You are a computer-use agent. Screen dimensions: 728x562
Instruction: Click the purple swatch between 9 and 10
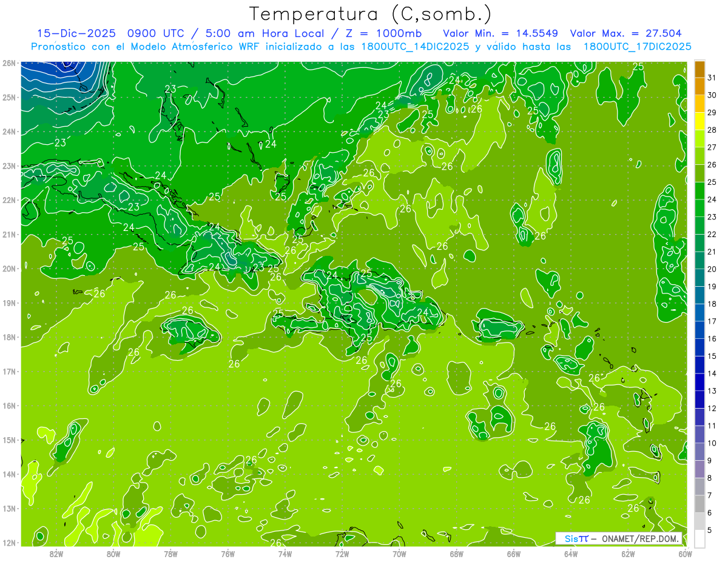pyautogui.click(x=699, y=452)
